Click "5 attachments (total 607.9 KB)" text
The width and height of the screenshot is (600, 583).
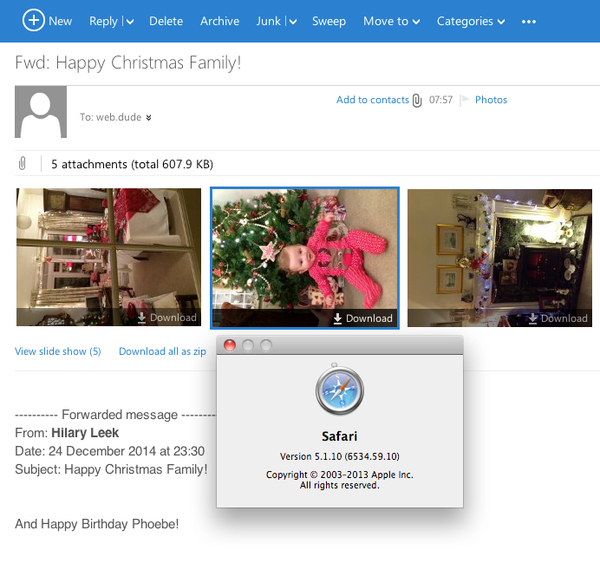point(132,164)
